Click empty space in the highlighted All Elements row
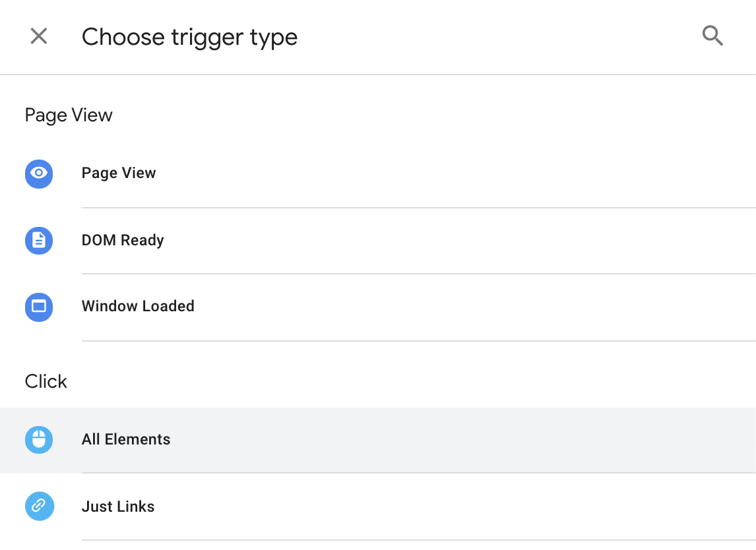756x550 pixels. 462,440
